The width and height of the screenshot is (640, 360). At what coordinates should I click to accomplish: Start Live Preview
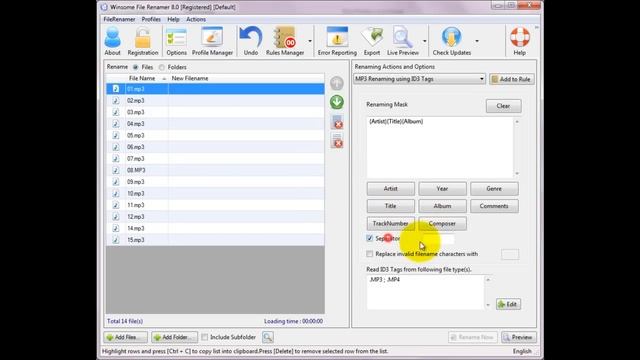[403, 41]
